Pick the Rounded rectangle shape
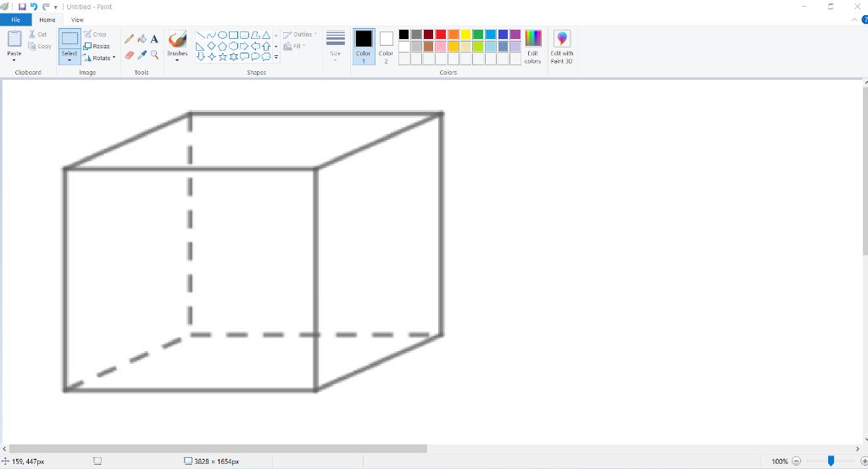The image size is (868, 469). [244, 35]
